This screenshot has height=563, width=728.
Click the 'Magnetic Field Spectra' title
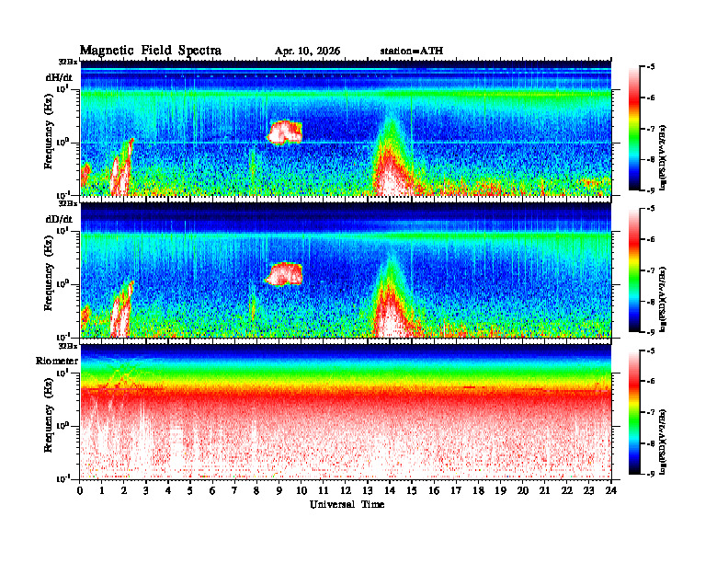click(151, 51)
